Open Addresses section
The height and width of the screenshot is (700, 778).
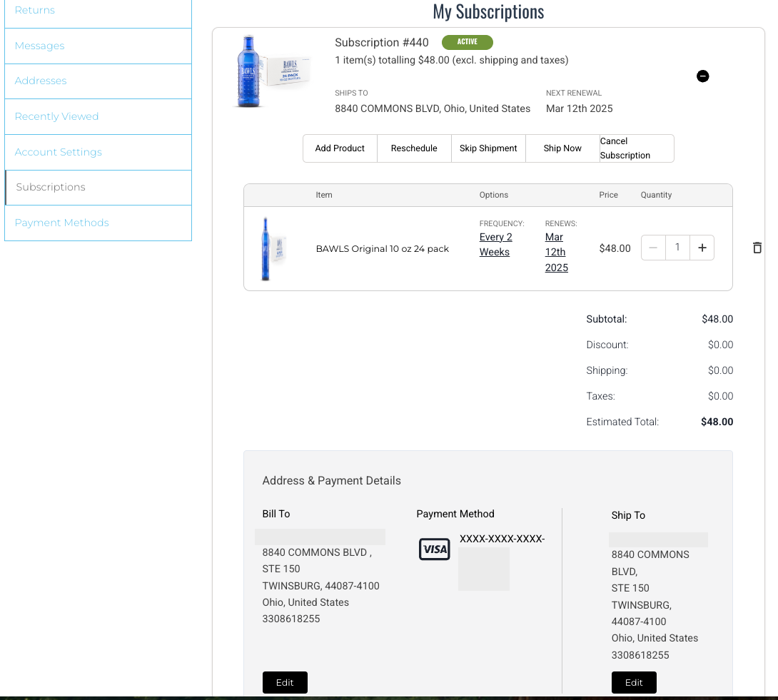click(98, 81)
